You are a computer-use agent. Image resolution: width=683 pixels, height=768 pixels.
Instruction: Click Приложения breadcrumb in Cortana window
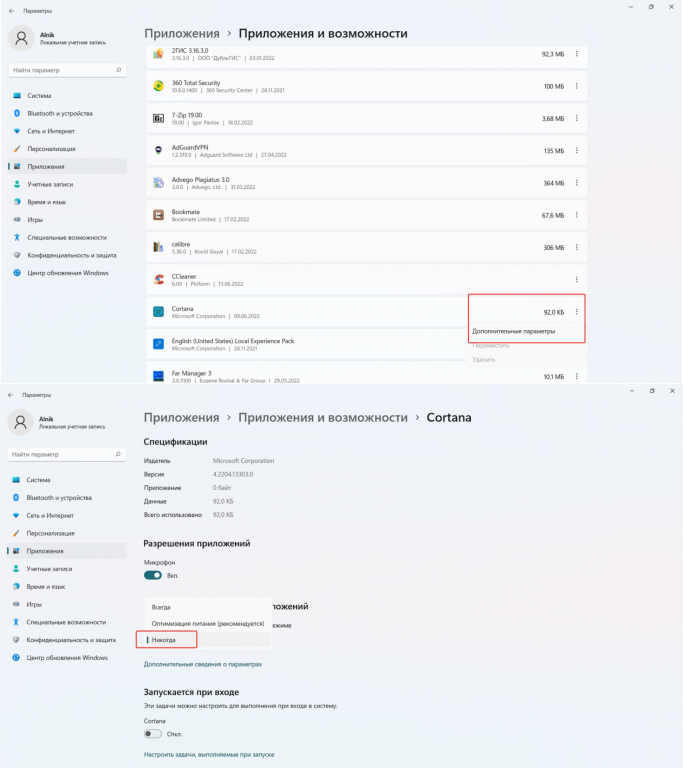181,417
